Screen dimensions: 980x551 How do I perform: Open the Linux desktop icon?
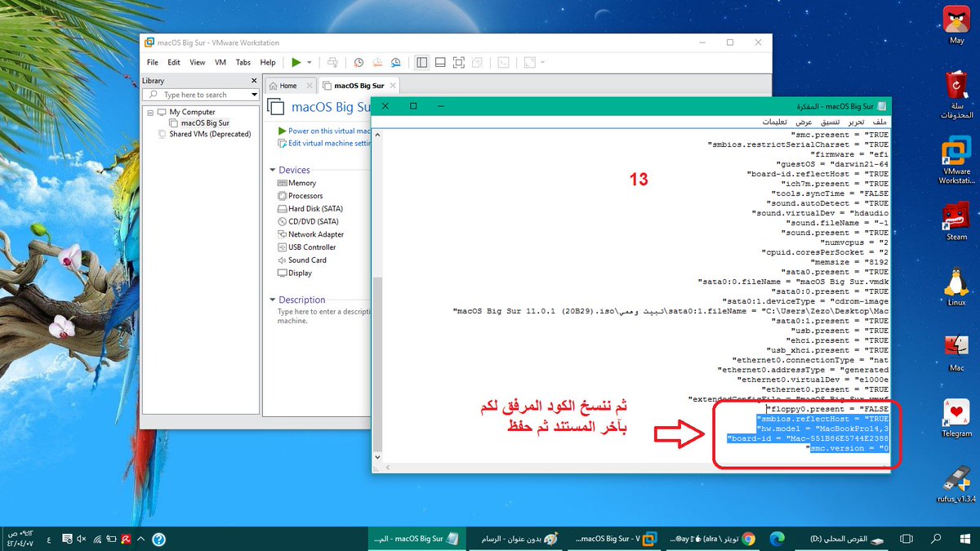956,287
